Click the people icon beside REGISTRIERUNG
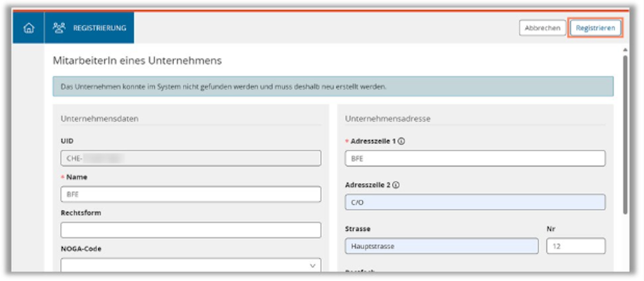This screenshot has width=644, height=281. [59, 28]
